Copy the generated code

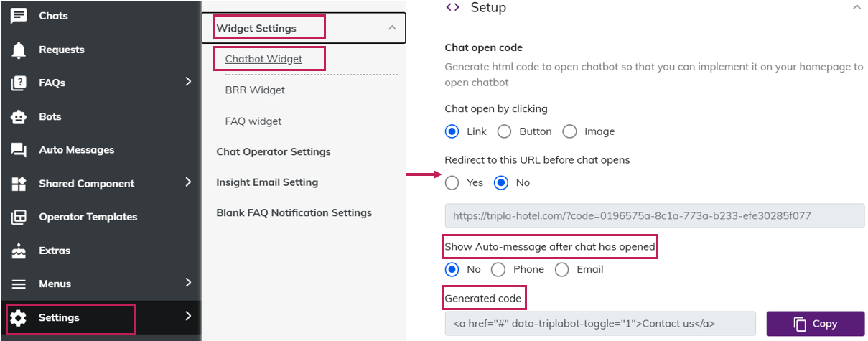pyautogui.click(x=816, y=324)
